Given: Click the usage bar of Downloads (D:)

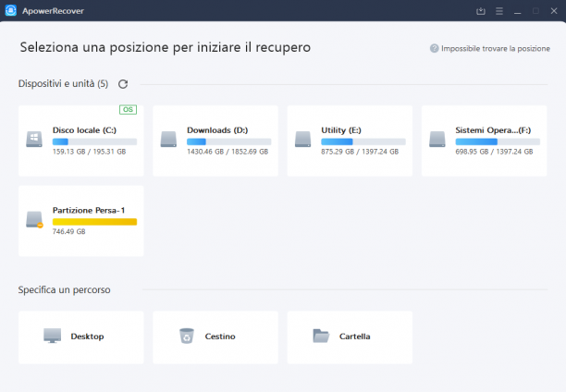Looking at the screenshot, I should pyautogui.click(x=228, y=141).
